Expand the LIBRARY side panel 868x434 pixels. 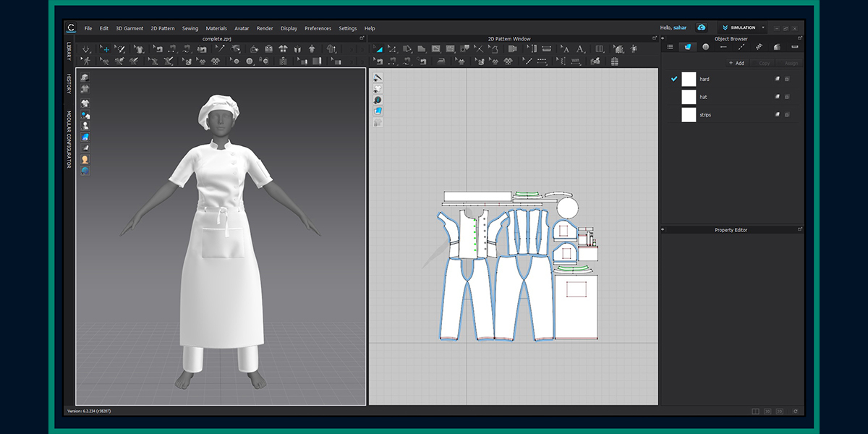click(69, 51)
